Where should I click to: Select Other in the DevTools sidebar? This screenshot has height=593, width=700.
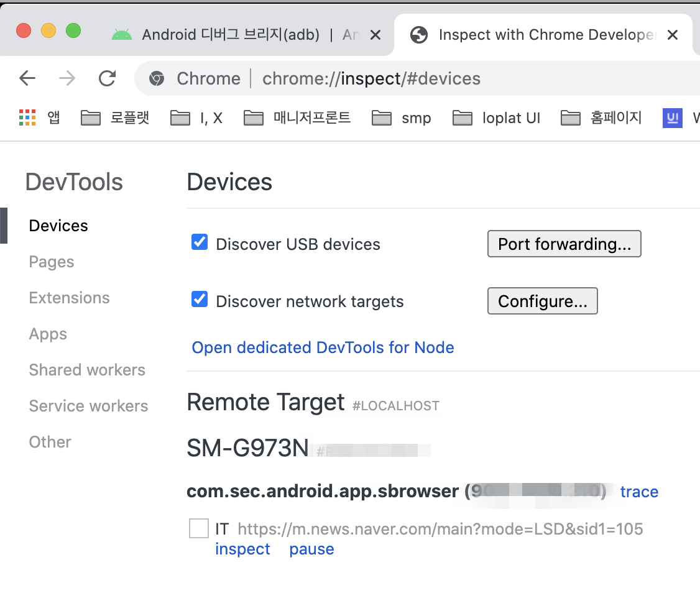(x=50, y=442)
